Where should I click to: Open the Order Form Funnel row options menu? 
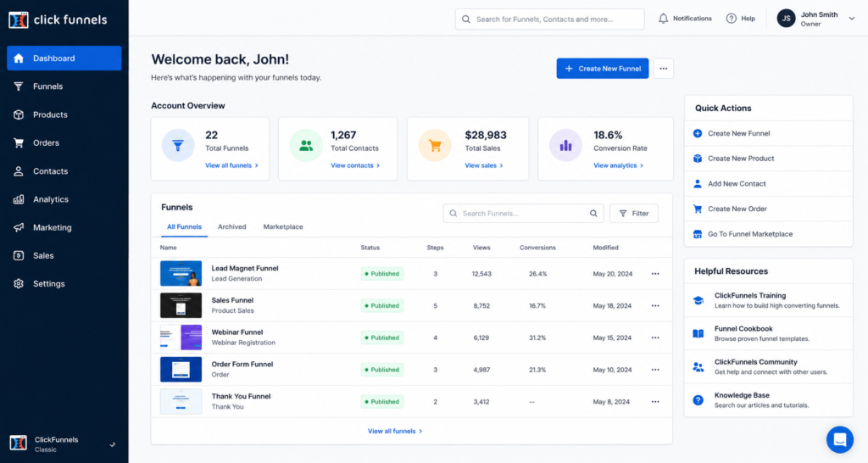655,370
